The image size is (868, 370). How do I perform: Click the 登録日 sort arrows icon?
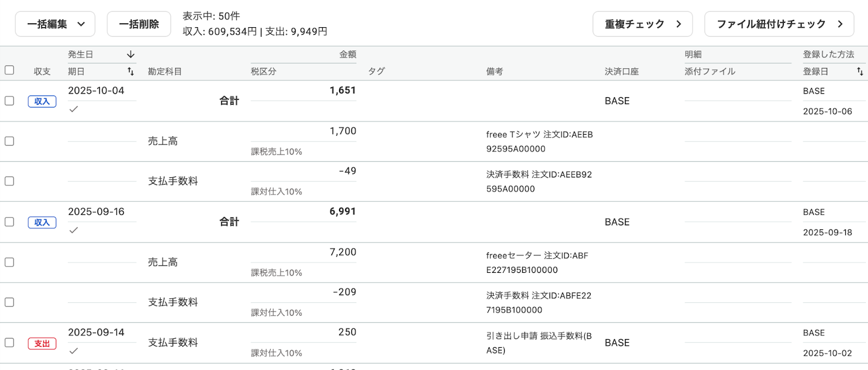860,72
